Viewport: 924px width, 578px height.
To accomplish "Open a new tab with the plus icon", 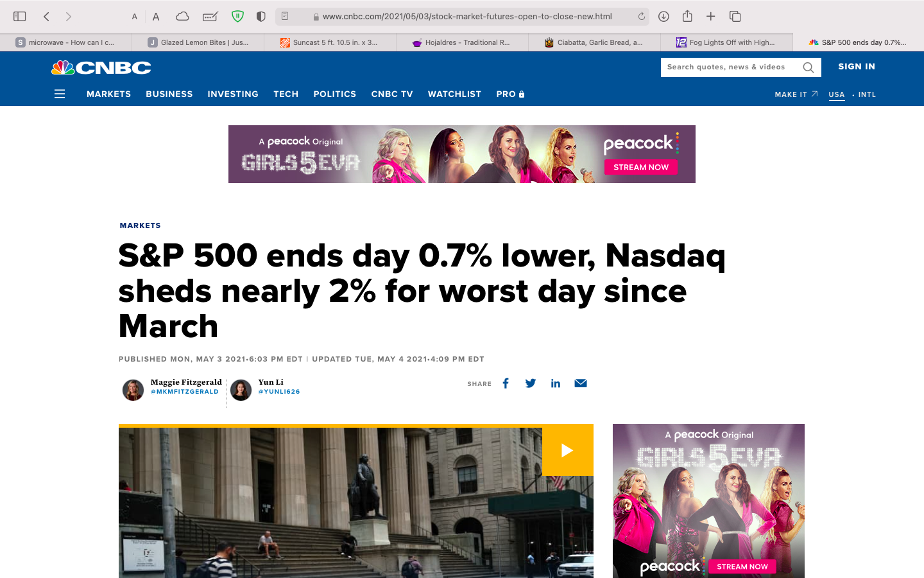I will point(710,16).
